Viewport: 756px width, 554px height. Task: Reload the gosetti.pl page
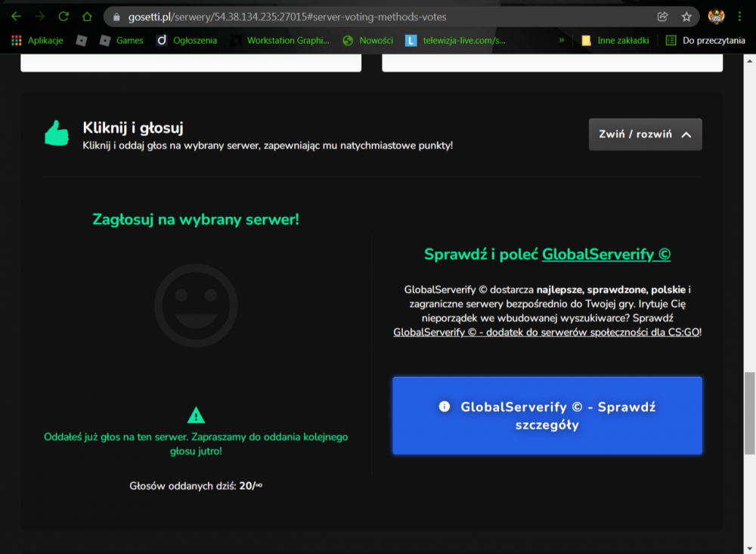pyautogui.click(x=64, y=17)
